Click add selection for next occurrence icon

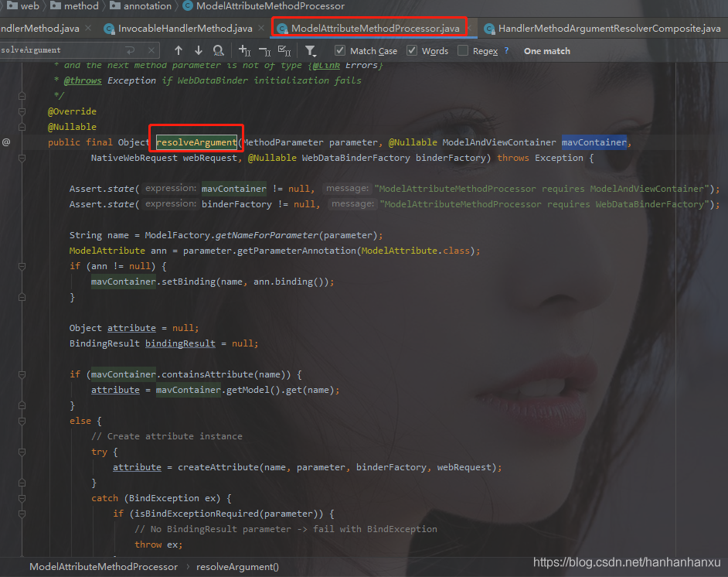244,51
